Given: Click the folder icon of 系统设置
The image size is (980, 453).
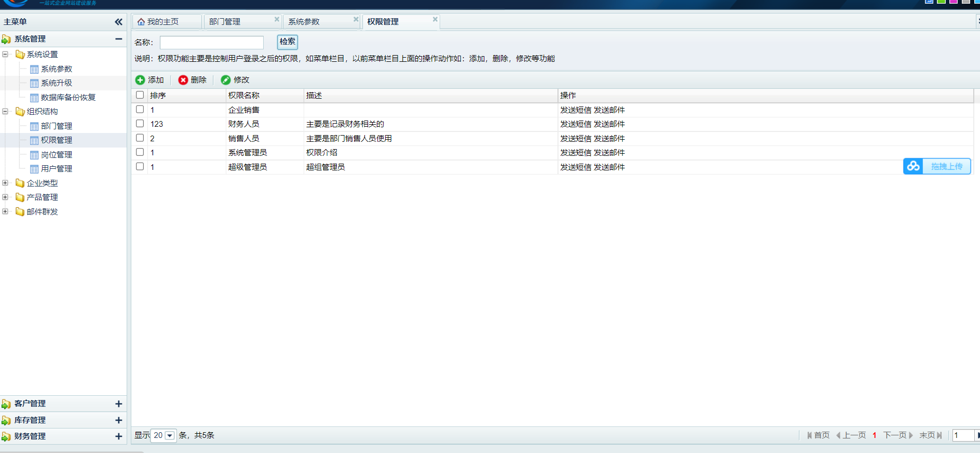Looking at the screenshot, I should tap(20, 55).
